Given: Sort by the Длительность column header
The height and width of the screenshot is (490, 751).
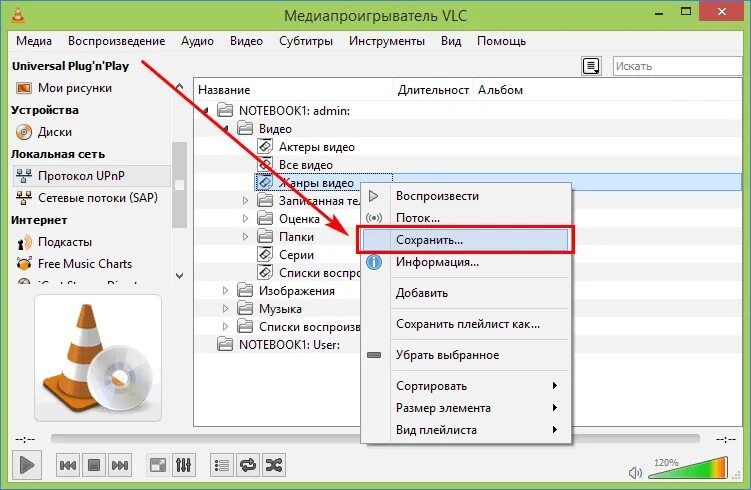Looking at the screenshot, I should (433, 90).
